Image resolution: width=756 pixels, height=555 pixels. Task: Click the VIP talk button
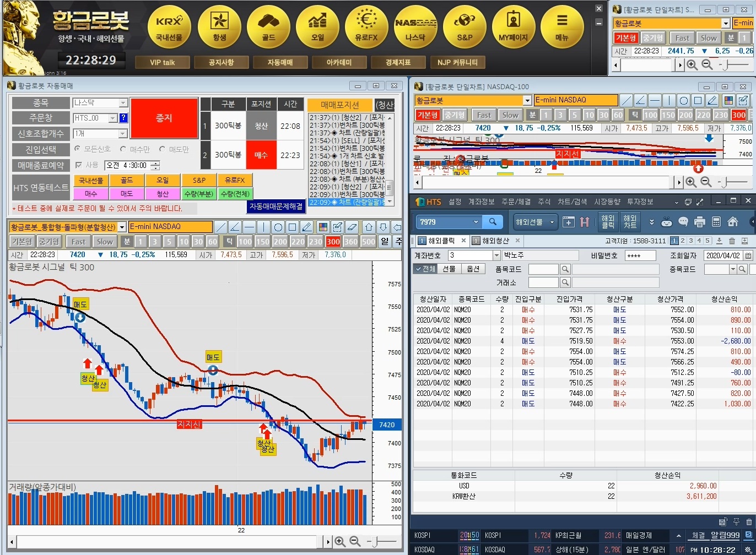(x=162, y=62)
